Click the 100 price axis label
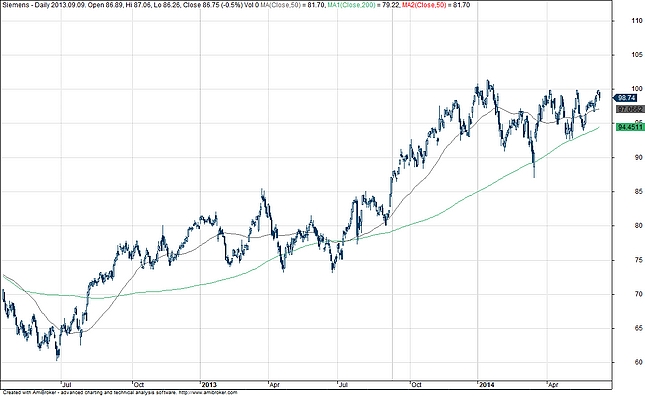This screenshot has height=396, width=645. [x=637, y=89]
